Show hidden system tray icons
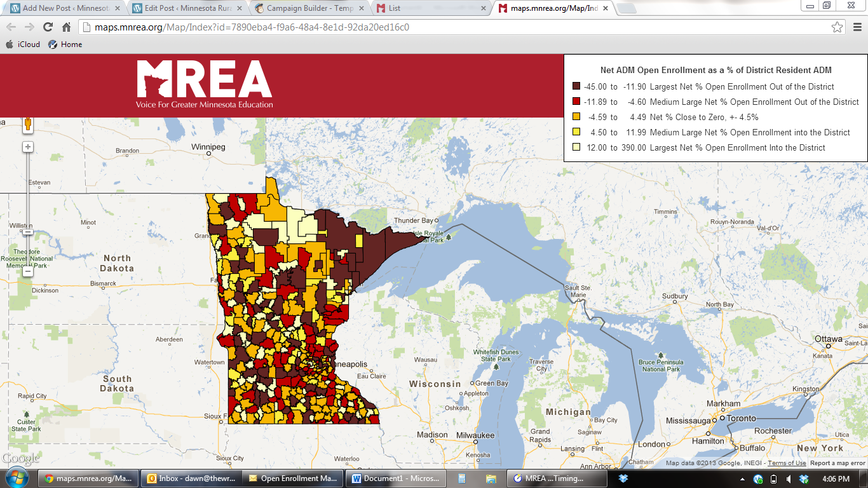The width and height of the screenshot is (868, 488). [743, 478]
